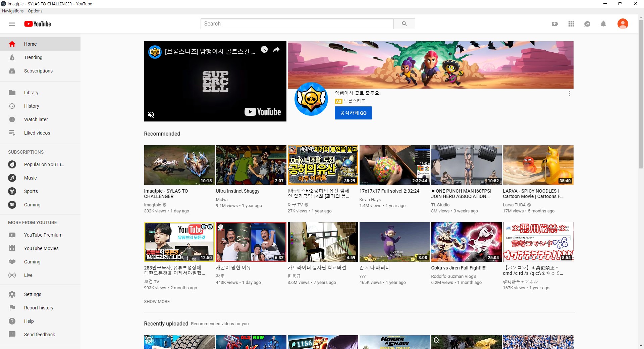Image resolution: width=644 pixels, height=349 pixels.
Task: Click the Brawl Stars channel avatar in ad
Action: [311, 99]
